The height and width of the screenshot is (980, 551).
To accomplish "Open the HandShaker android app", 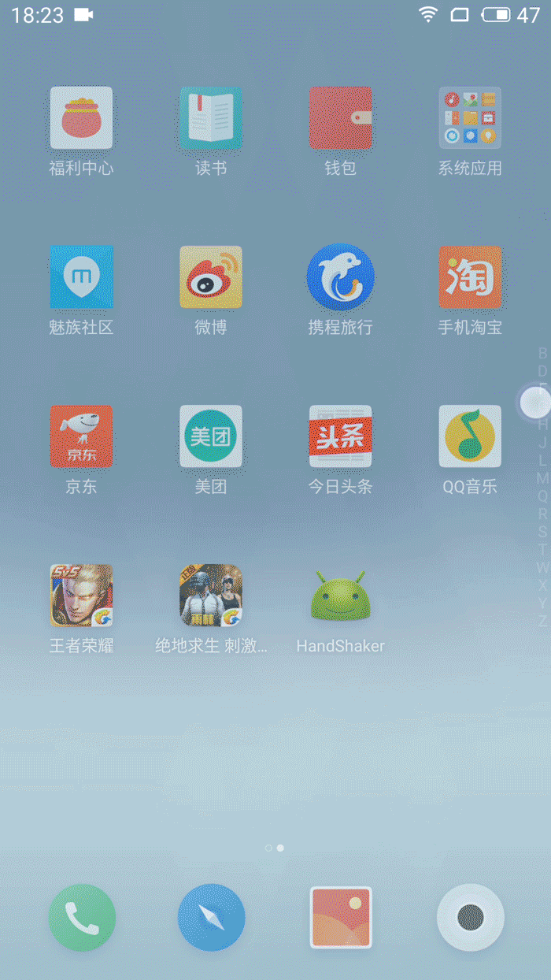I will click(x=341, y=596).
